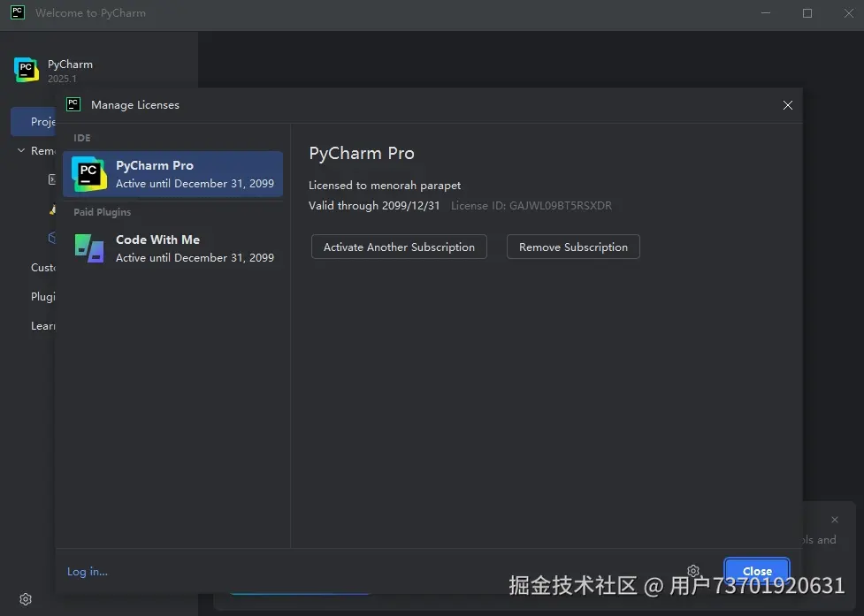Click Remove Subscription
864x616 pixels.
tap(572, 247)
